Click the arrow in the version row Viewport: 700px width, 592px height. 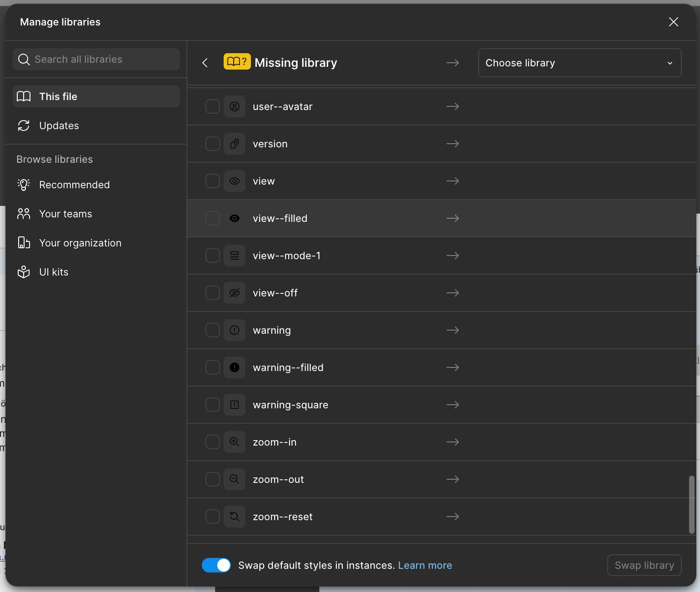453,144
